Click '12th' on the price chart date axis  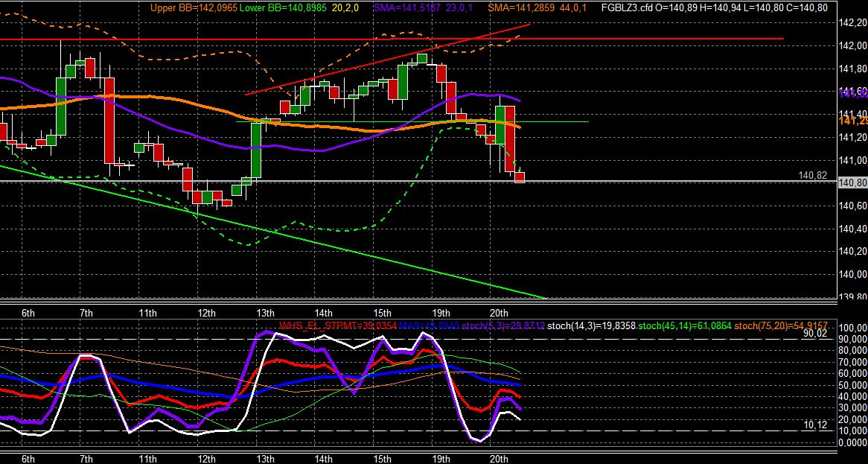point(206,313)
